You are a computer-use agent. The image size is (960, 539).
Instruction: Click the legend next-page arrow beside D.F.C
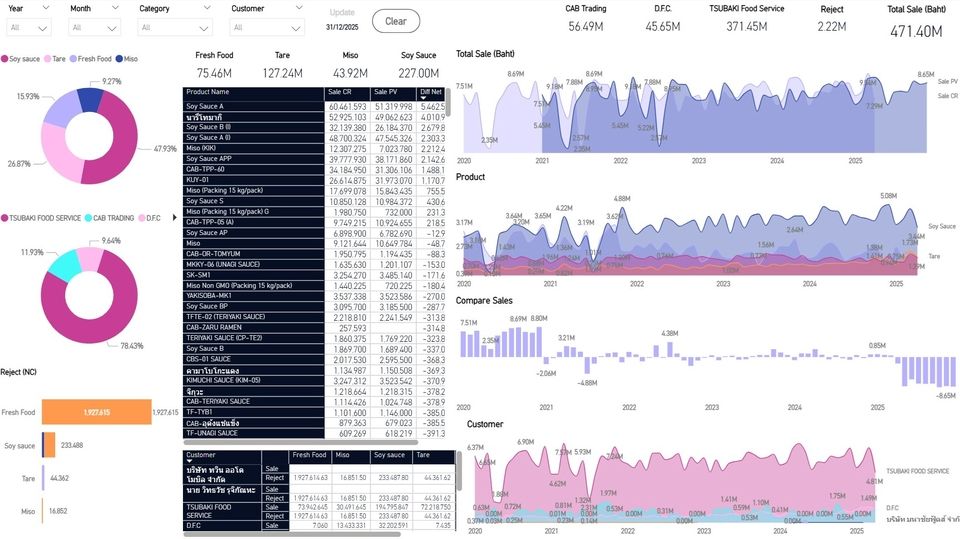(176, 217)
